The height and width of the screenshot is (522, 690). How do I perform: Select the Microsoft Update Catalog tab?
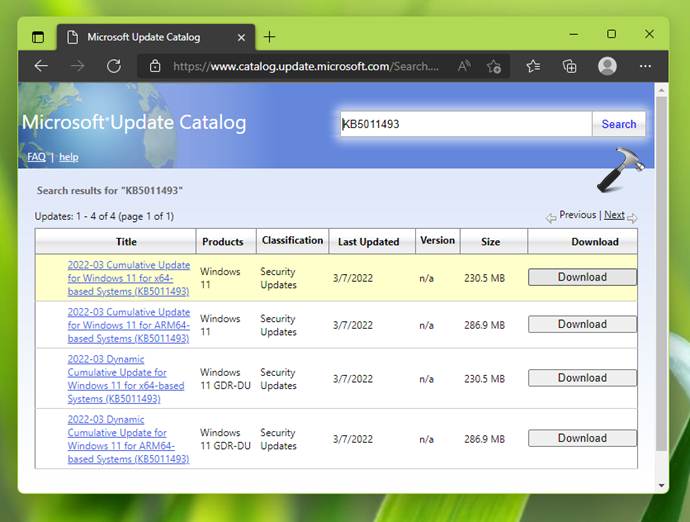(143, 37)
